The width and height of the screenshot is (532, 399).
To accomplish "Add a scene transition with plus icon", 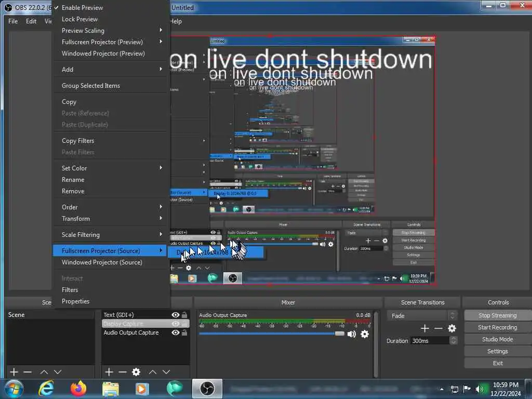I will [425, 328].
